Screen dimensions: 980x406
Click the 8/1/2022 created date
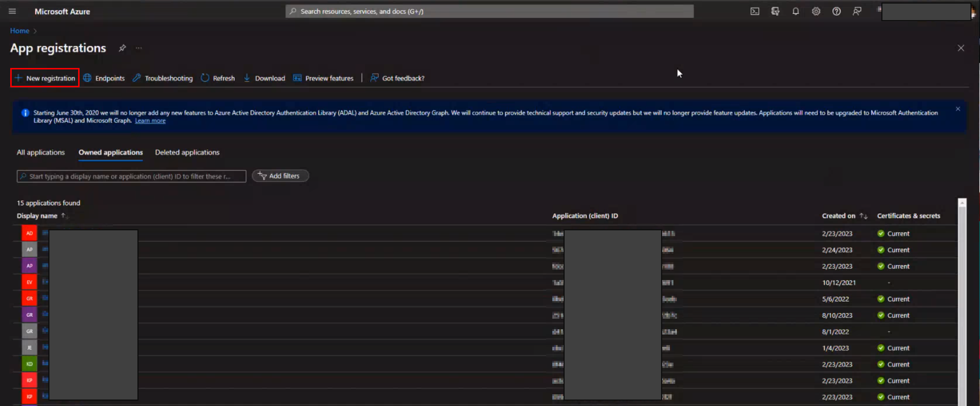pyautogui.click(x=835, y=332)
